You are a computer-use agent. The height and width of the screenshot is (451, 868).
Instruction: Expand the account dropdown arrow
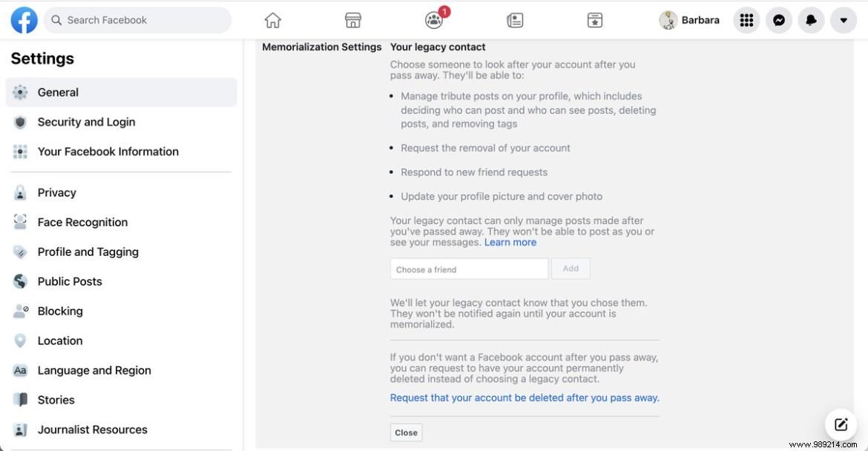click(844, 21)
